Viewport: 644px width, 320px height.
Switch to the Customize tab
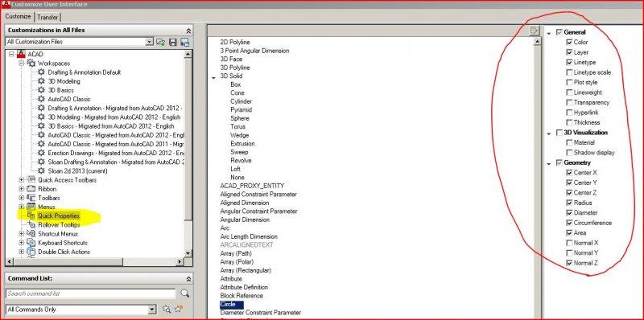tap(18, 16)
